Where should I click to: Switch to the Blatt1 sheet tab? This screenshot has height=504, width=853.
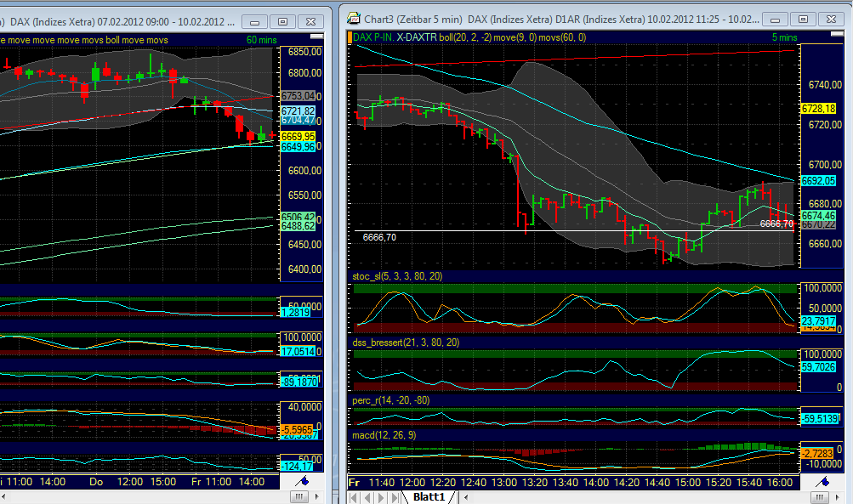click(430, 497)
